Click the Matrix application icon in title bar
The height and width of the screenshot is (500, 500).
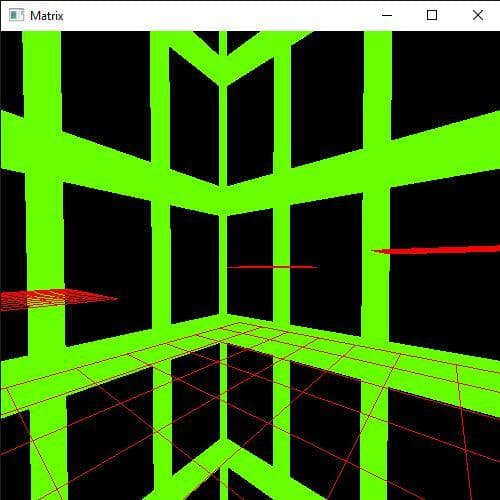click(x=16, y=15)
